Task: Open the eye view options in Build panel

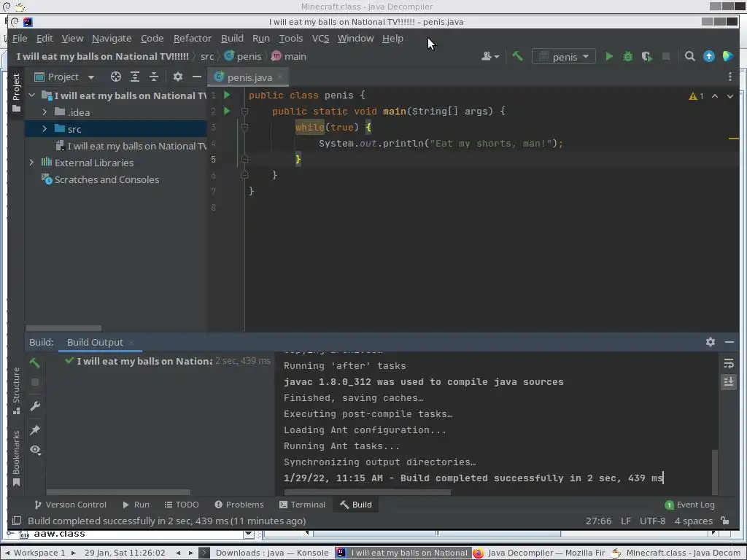Action: tap(35, 450)
